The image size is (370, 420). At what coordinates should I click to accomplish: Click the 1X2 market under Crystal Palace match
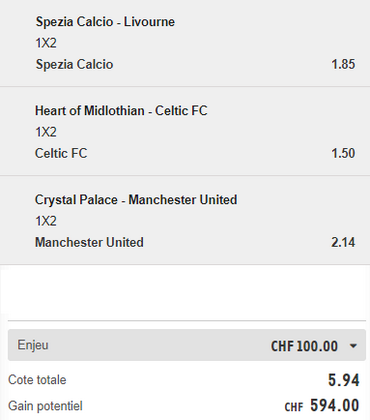click(46, 221)
